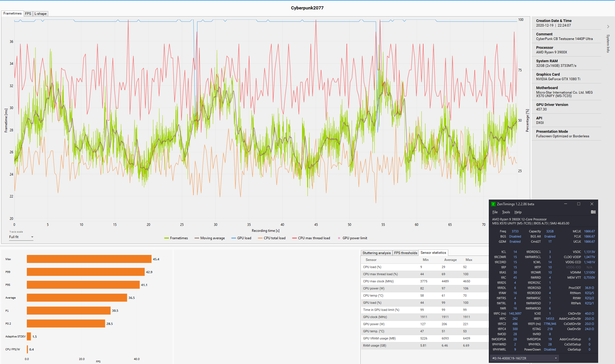
Task: Open the File menu in ZenTimings
Action: (495, 212)
